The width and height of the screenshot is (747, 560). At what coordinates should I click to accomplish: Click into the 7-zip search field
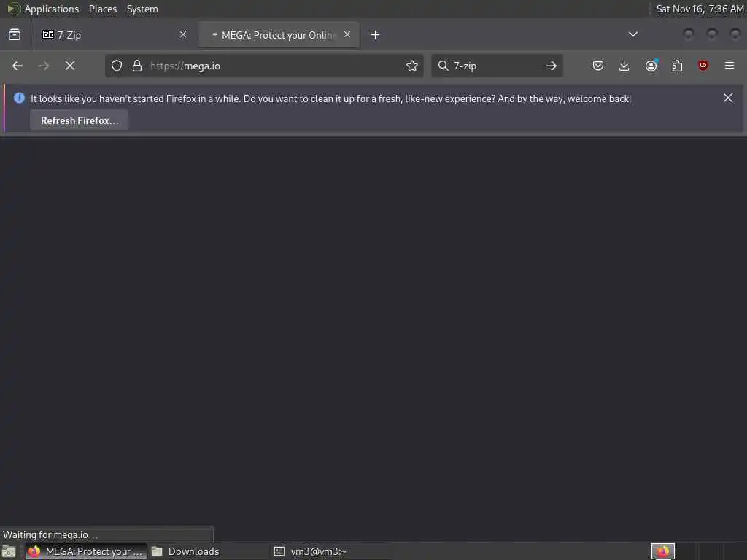[495, 66]
